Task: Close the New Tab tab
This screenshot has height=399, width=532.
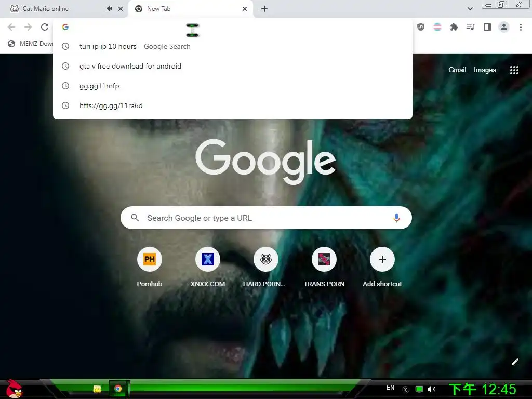Action: (245, 9)
